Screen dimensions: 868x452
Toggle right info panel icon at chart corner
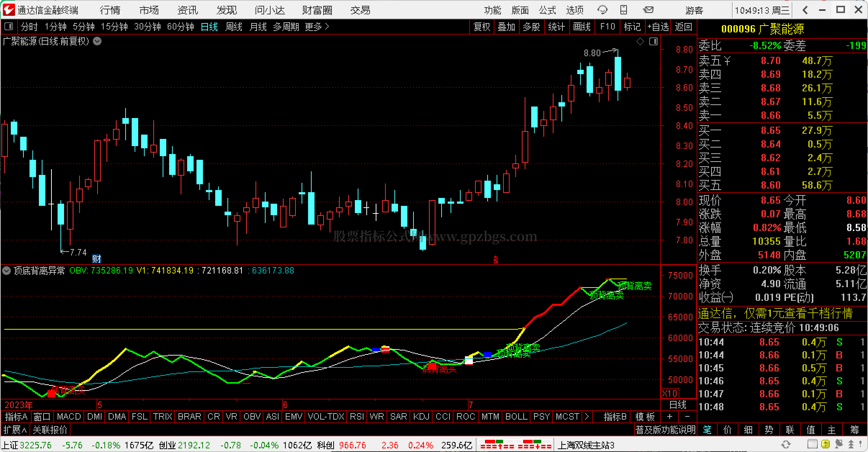pos(653,42)
